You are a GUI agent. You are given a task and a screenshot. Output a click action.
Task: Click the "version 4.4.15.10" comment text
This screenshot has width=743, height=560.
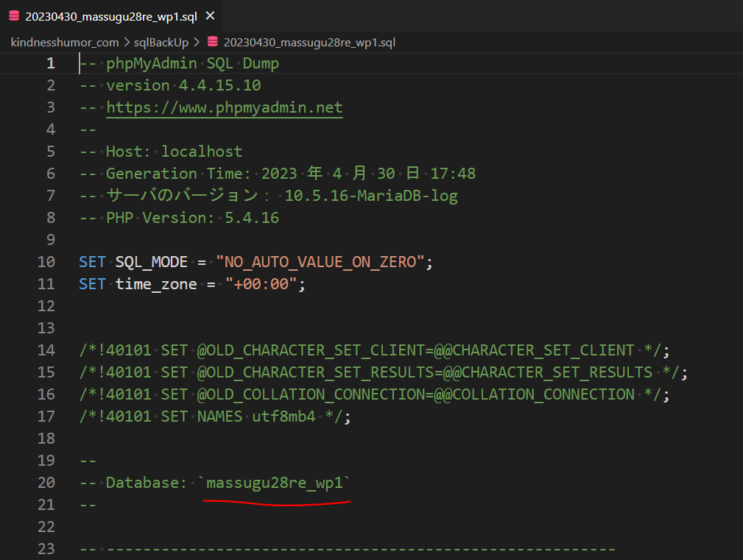coord(183,85)
